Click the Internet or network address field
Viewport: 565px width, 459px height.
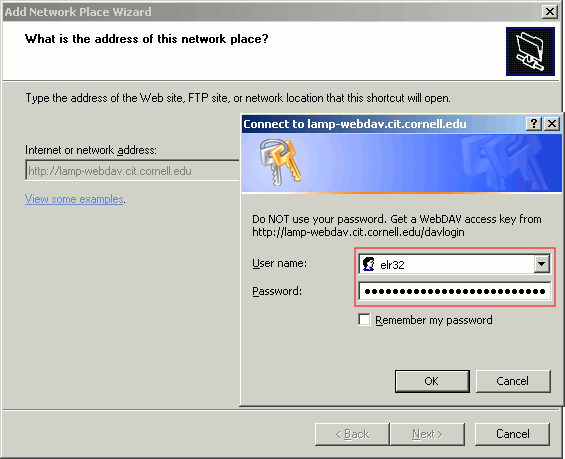(133, 170)
